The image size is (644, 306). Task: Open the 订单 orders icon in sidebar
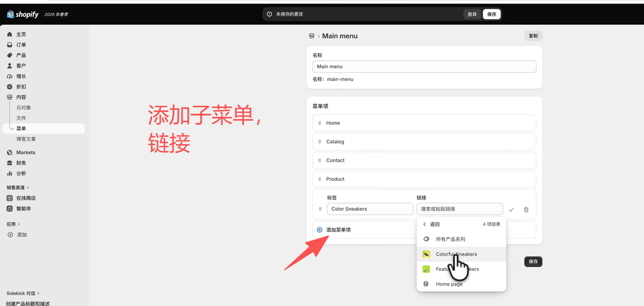(10, 45)
